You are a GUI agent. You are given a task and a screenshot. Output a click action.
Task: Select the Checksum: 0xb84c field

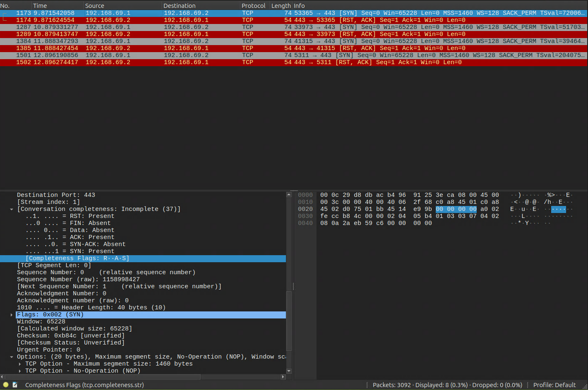pos(70,336)
